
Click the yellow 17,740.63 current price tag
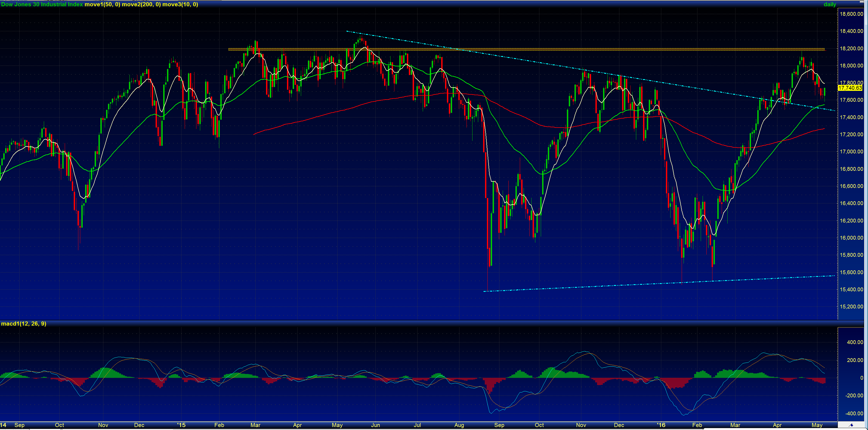(x=850, y=88)
